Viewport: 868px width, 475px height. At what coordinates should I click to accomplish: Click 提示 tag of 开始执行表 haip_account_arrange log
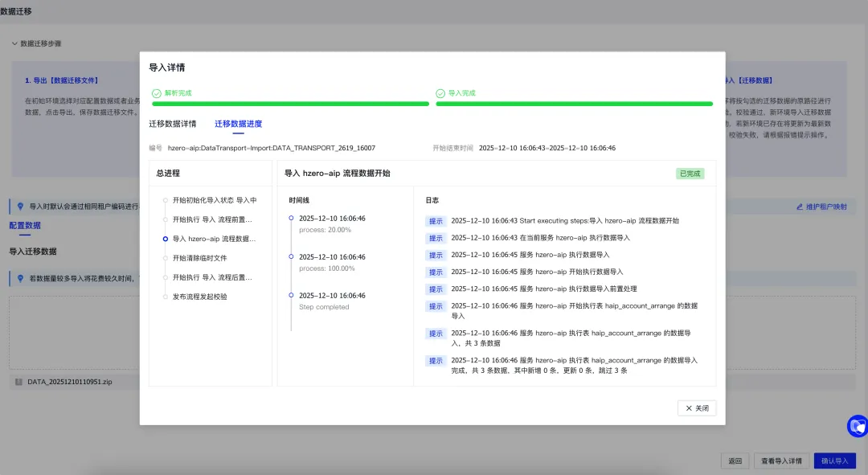coord(436,306)
